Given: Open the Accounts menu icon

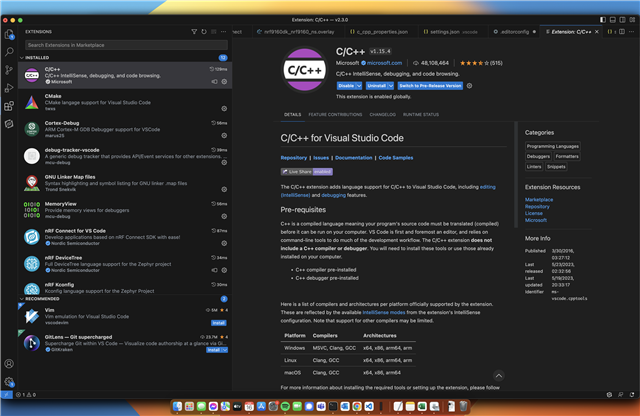Looking at the screenshot, I should (x=9, y=363).
